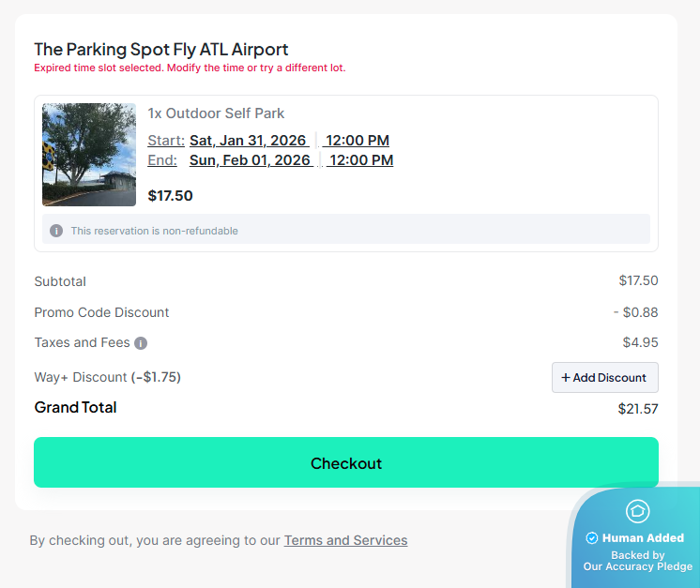Click the house badge icon above Human Added

pos(638,511)
